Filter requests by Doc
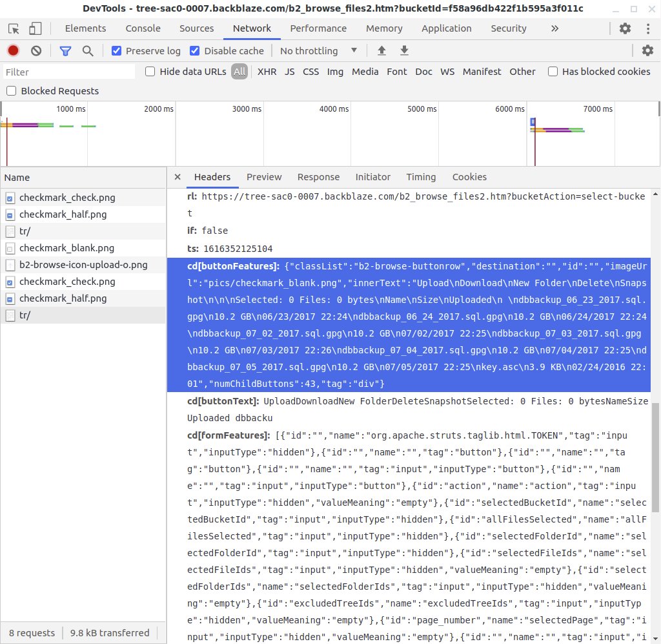Screen dimensions: 661x644 (x=423, y=72)
